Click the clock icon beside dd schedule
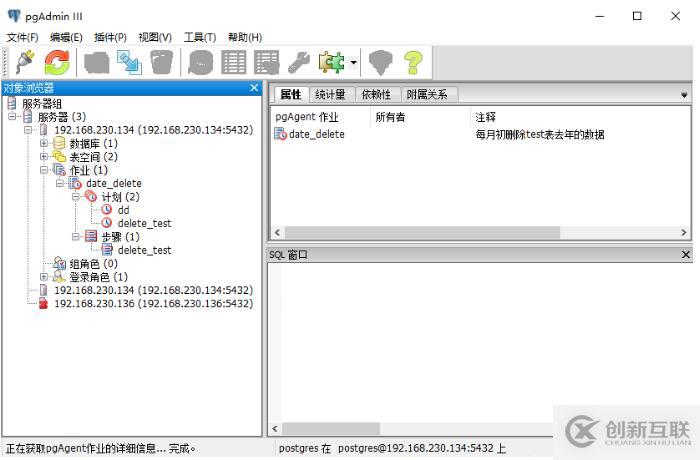This screenshot has height=460, width=700. pos(107,209)
